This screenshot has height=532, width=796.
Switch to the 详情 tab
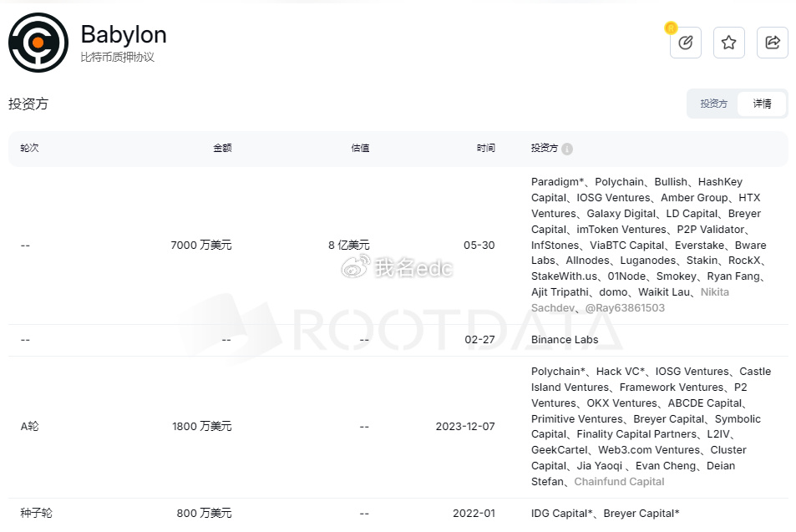point(762,104)
